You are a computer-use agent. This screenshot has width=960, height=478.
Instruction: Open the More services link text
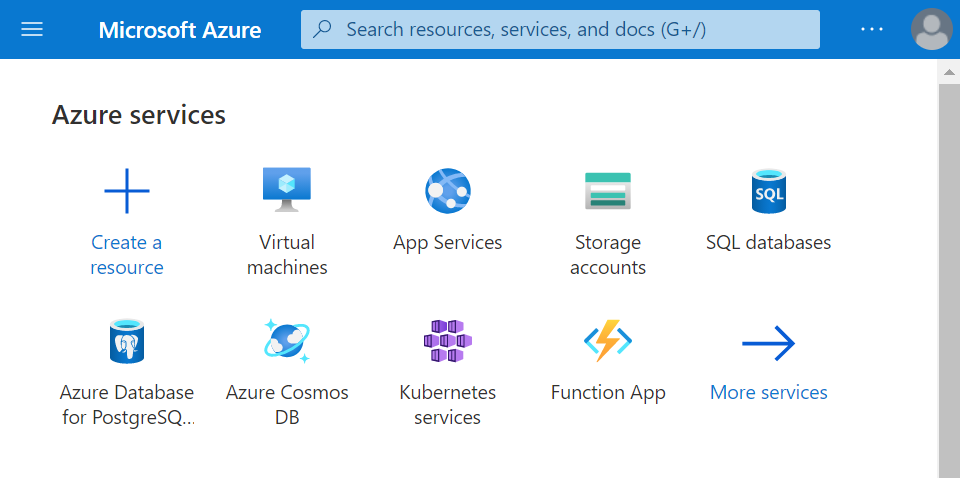[768, 392]
